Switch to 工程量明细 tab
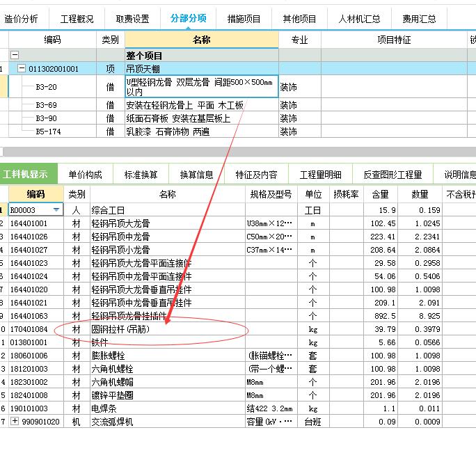This screenshot has height=453, width=476. tap(321, 175)
